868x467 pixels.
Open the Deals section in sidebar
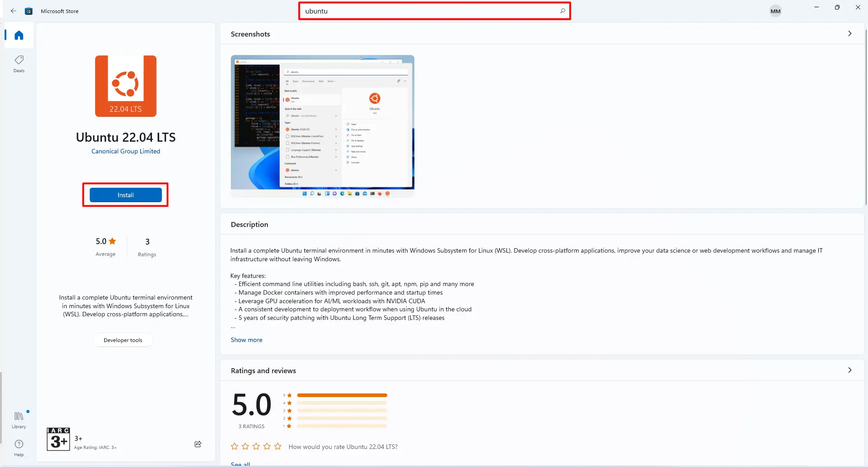[19, 64]
